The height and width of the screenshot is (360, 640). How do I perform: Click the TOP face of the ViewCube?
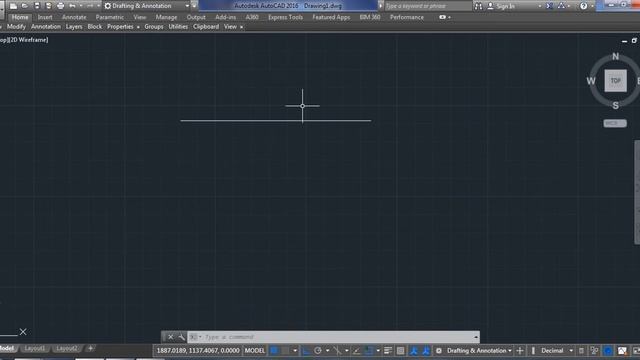tap(616, 81)
